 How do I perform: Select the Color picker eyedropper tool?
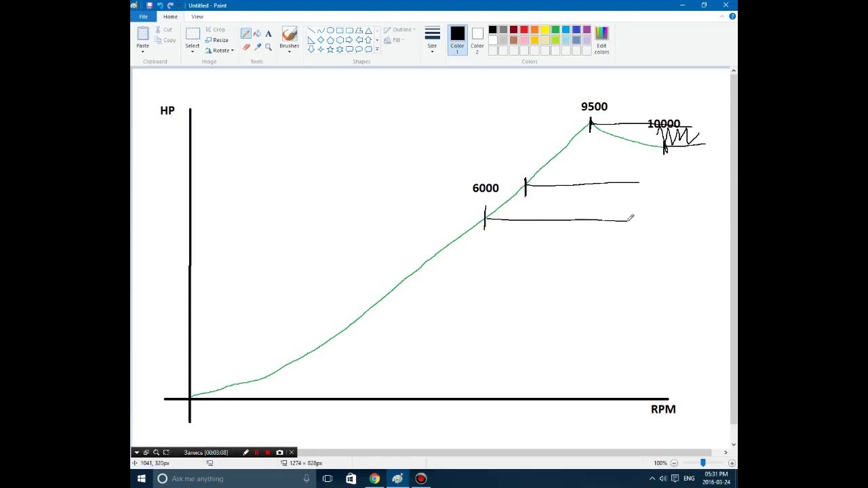[x=258, y=47]
